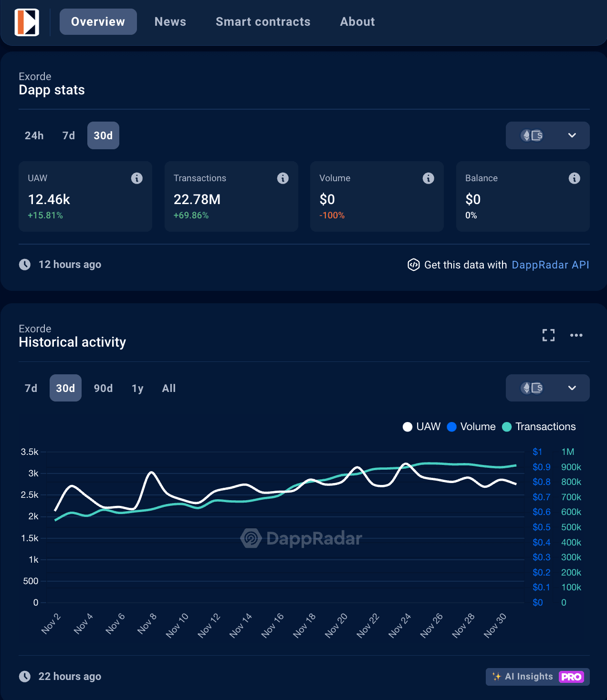
Task: Toggle the Transactions series in chart legend
Action: click(539, 427)
